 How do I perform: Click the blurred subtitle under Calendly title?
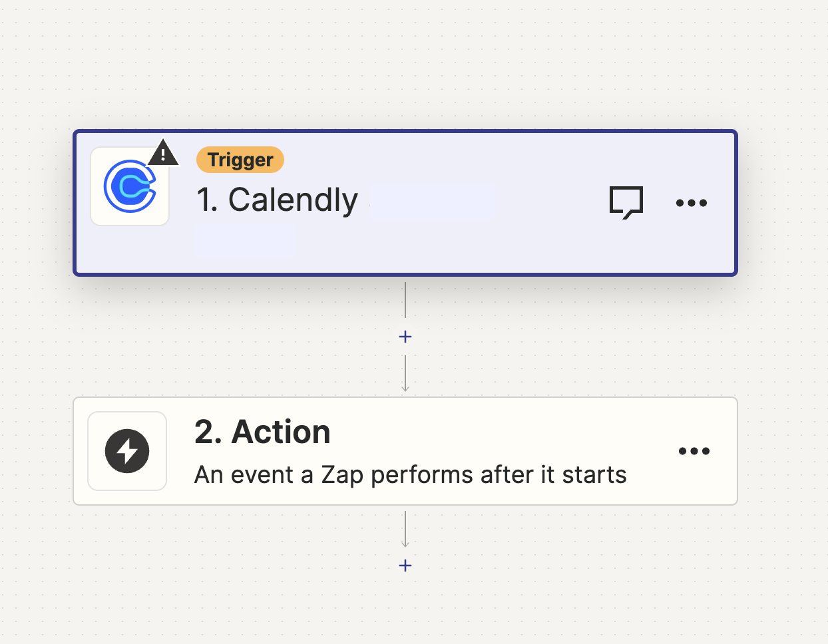pyautogui.click(x=245, y=241)
